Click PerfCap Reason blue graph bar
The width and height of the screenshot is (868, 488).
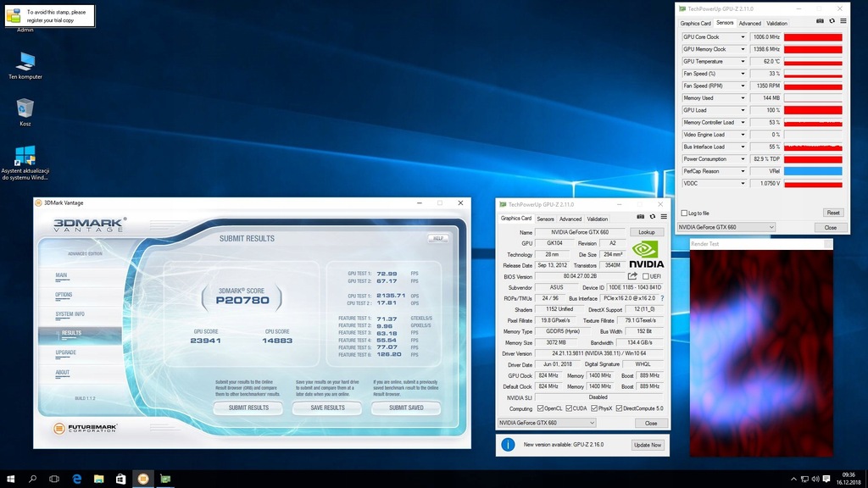point(813,171)
